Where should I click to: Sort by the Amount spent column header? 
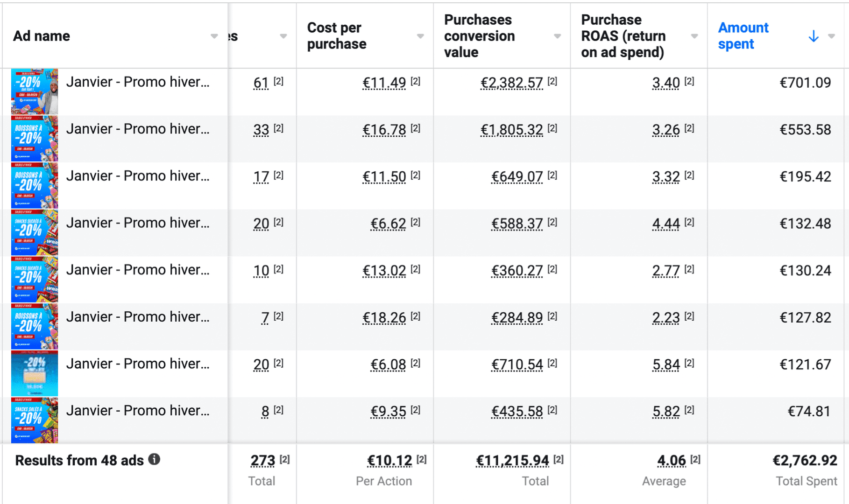[x=743, y=36]
